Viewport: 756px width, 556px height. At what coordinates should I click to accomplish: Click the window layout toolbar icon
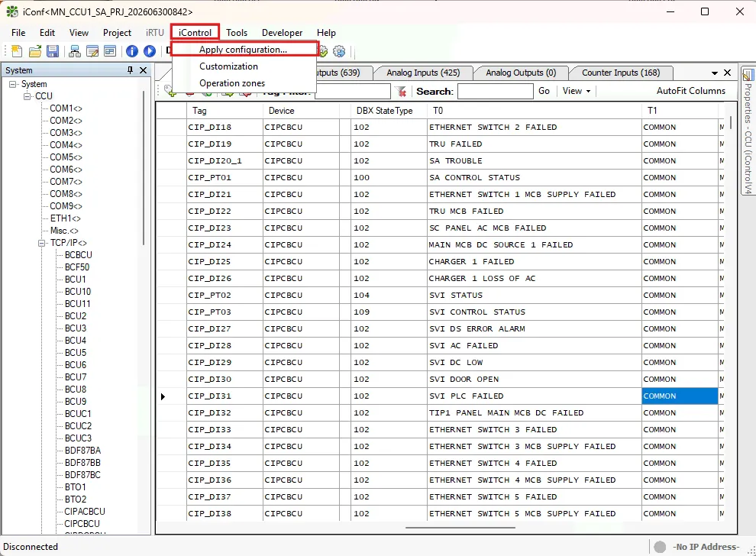click(x=110, y=51)
